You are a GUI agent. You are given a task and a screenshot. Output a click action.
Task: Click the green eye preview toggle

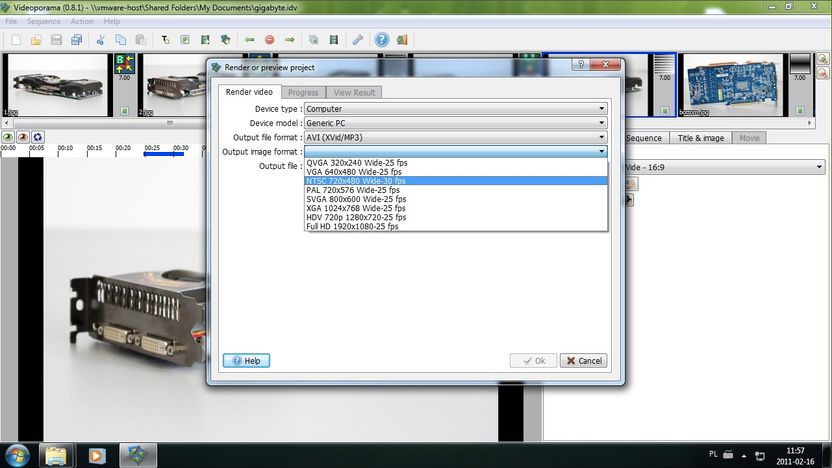[x=8, y=137]
